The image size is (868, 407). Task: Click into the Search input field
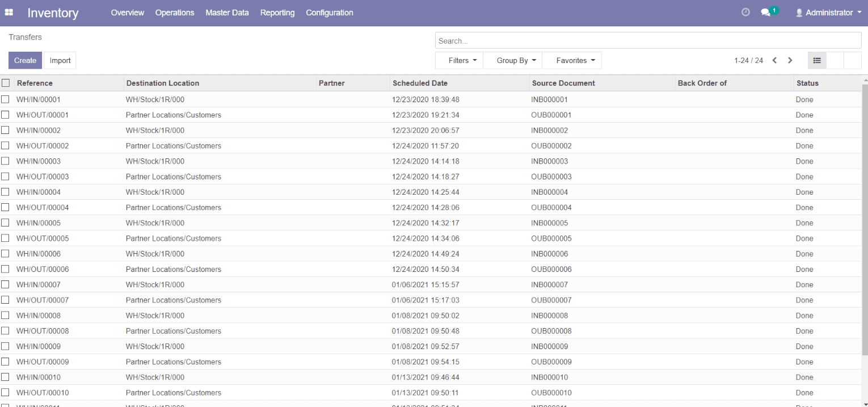pos(647,41)
